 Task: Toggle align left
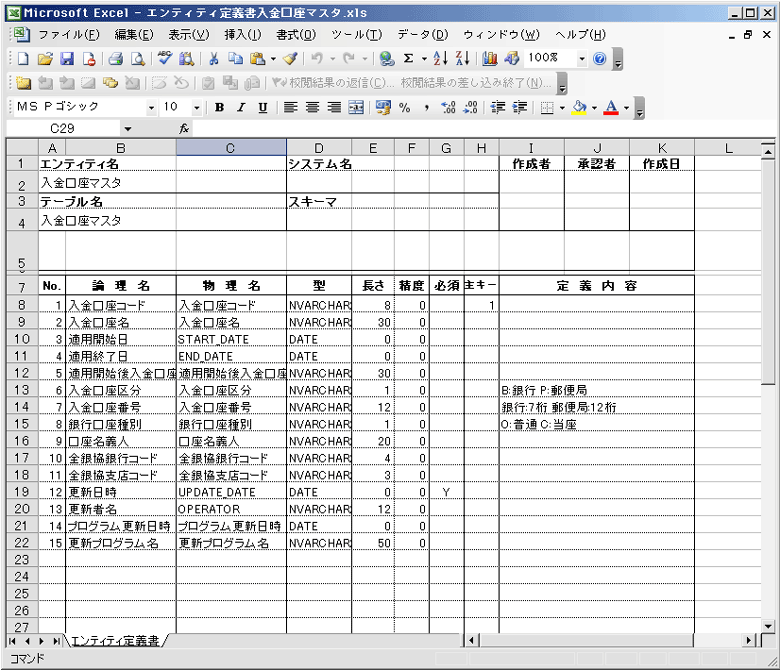click(291, 107)
